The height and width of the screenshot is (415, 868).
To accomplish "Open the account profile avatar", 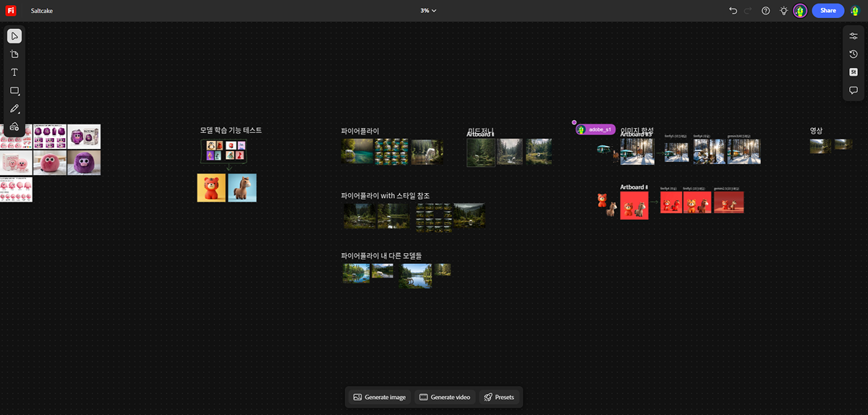I will click(x=855, y=10).
